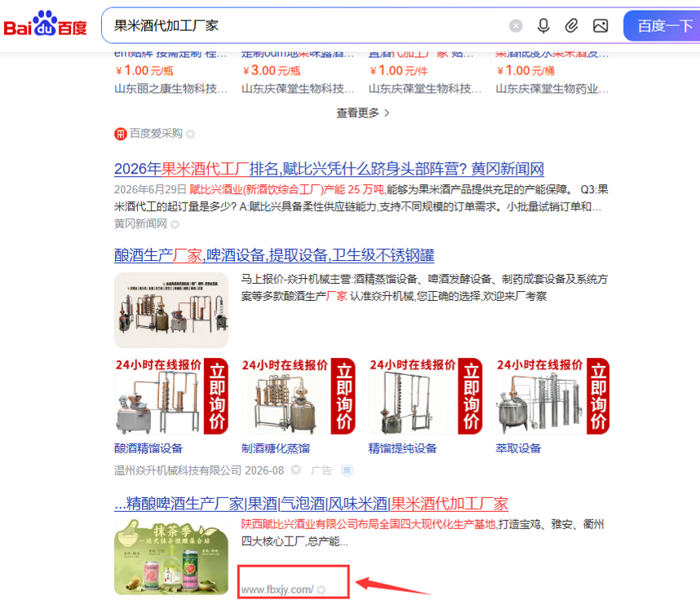Attach a file with the paperclip icon
This screenshot has width=700, height=600.
571,26
